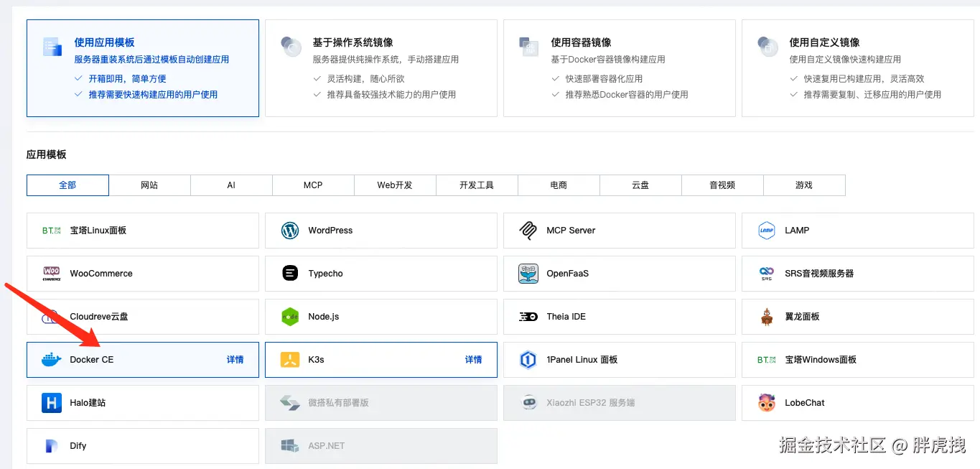Viewport: 980px width, 469px height.
Task: Select the Cloudreve云盘 template
Action: (143, 317)
